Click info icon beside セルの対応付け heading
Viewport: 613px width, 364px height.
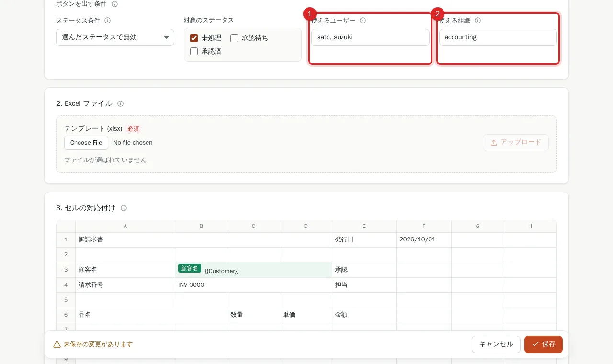124,208
